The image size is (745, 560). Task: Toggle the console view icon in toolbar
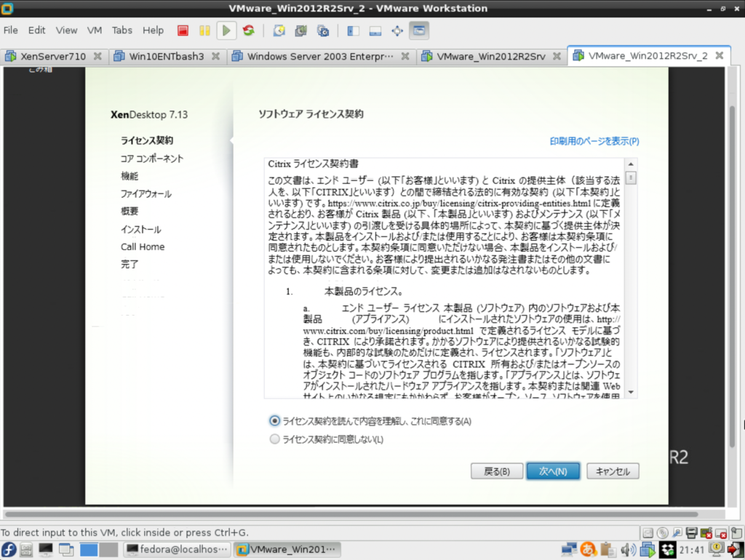[x=419, y=31]
